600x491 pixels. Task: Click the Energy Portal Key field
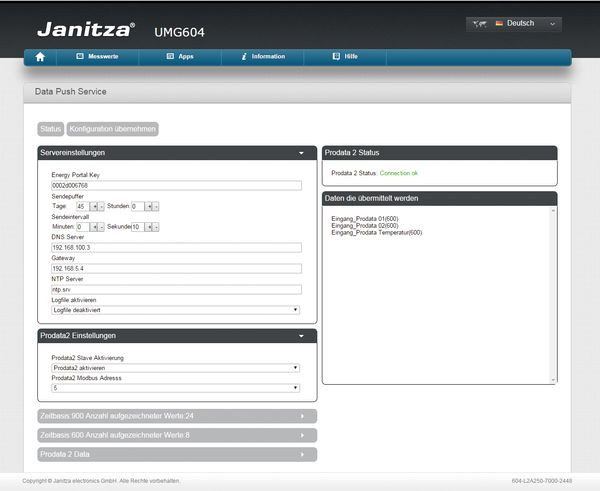tap(176, 185)
